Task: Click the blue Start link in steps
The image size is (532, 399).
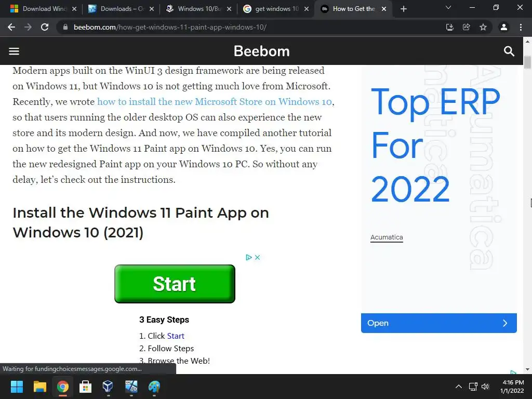Action: (x=176, y=336)
